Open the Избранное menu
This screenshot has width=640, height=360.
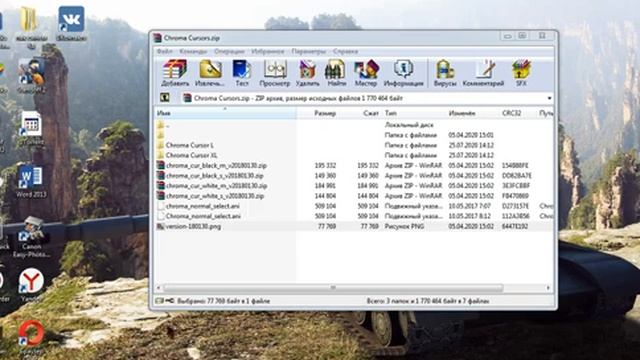pos(268,51)
